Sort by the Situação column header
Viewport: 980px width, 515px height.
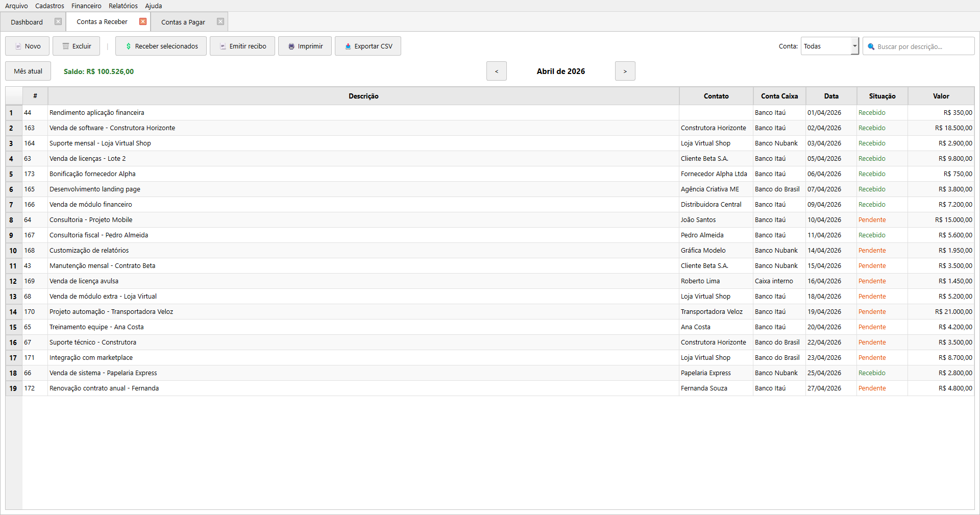(x=881, y=96)
